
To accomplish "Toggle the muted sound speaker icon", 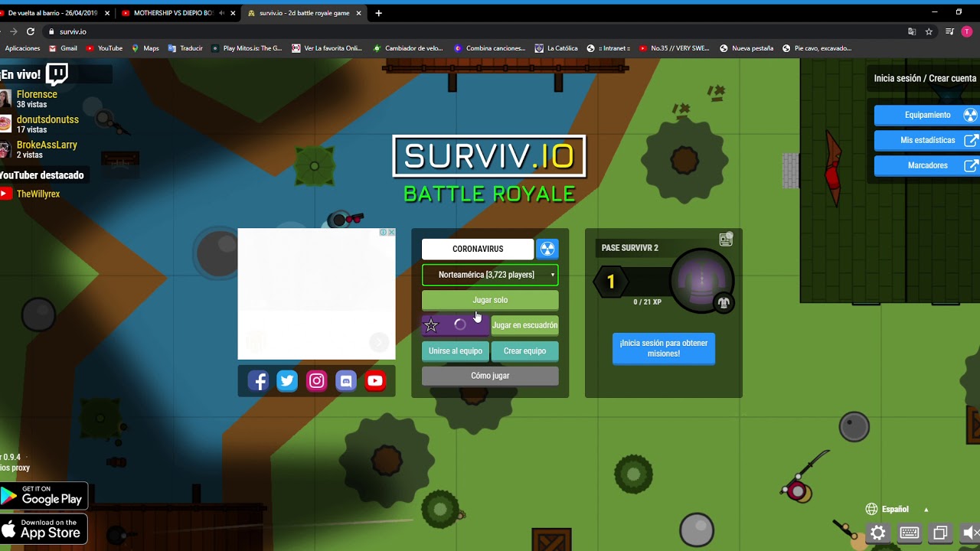I will pos(971,533).
